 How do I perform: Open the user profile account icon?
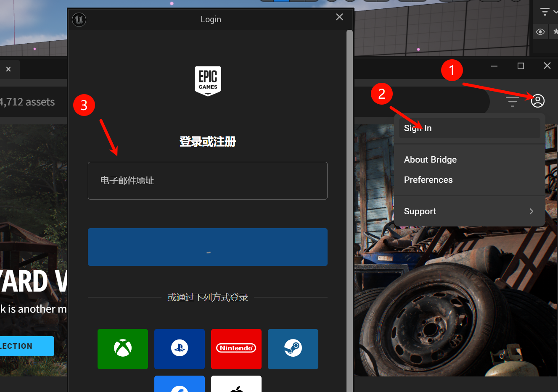[x=537, y=101]
